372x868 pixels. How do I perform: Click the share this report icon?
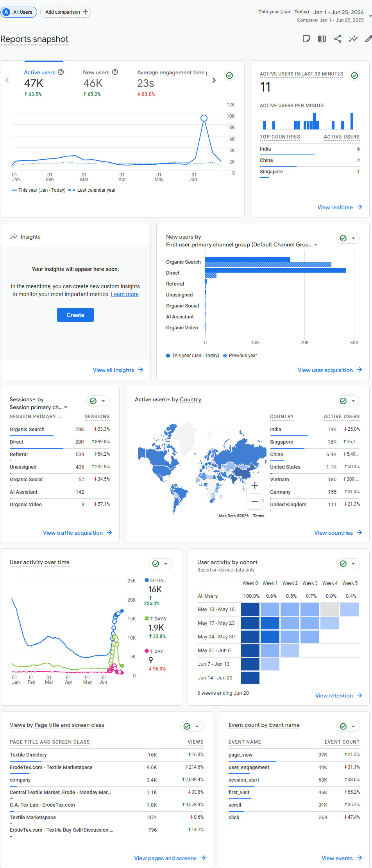pos(338,39)
